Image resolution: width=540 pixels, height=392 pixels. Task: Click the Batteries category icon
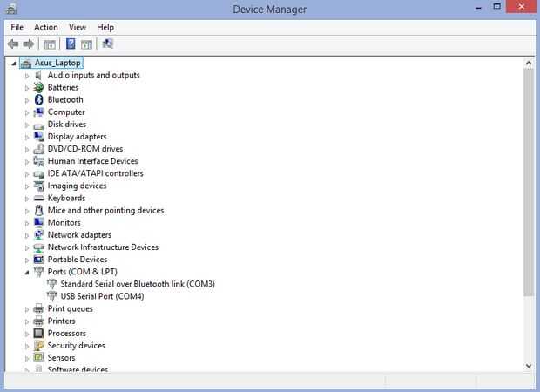click(x=38, y=87)
